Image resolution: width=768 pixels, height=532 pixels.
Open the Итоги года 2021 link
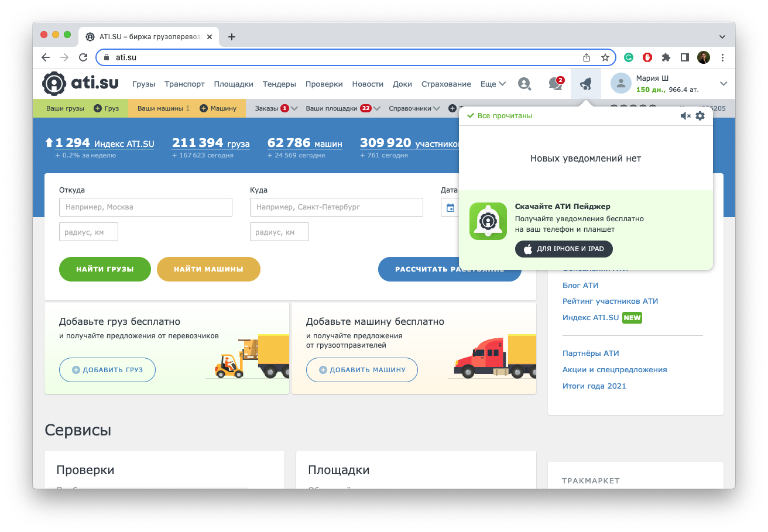(594, 386)
